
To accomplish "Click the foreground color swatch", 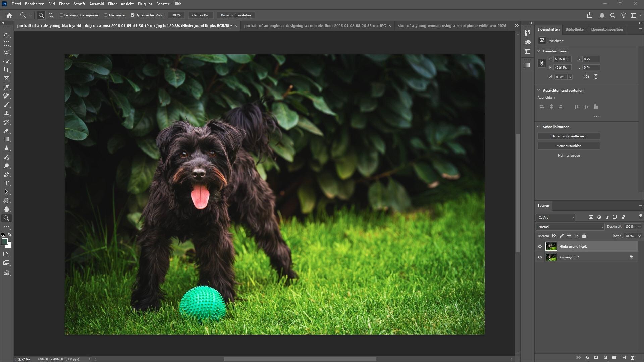I will 4,241.
